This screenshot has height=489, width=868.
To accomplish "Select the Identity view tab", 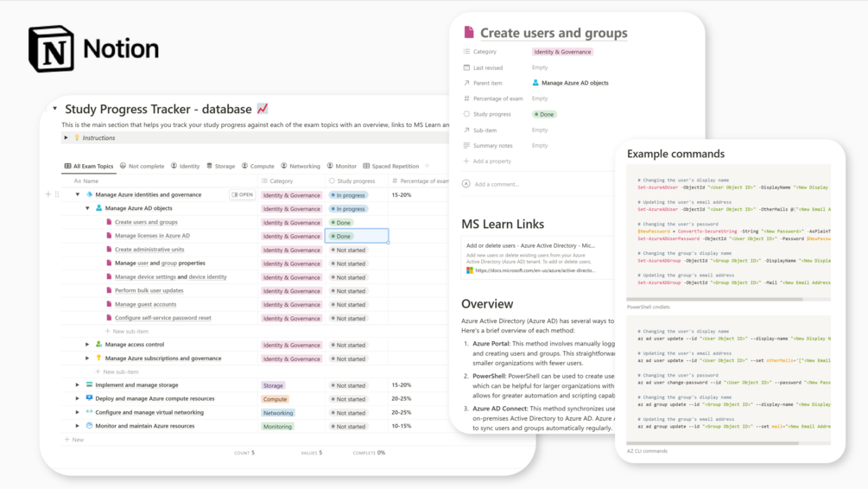I will coord(186,166).
